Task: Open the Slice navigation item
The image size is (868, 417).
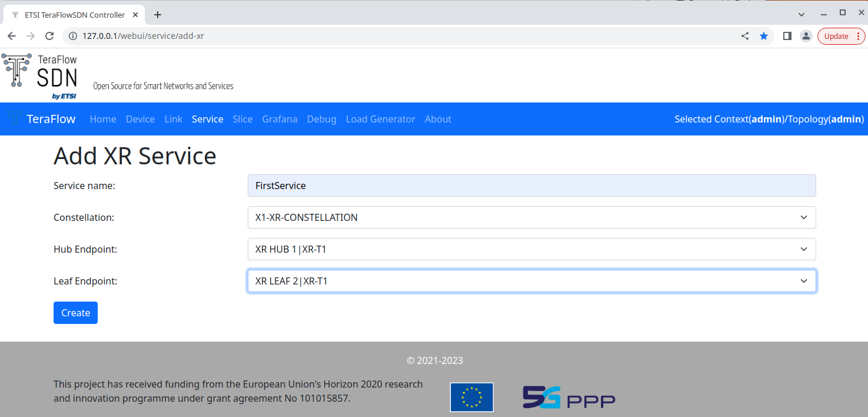Action: [x=242, y=119]
